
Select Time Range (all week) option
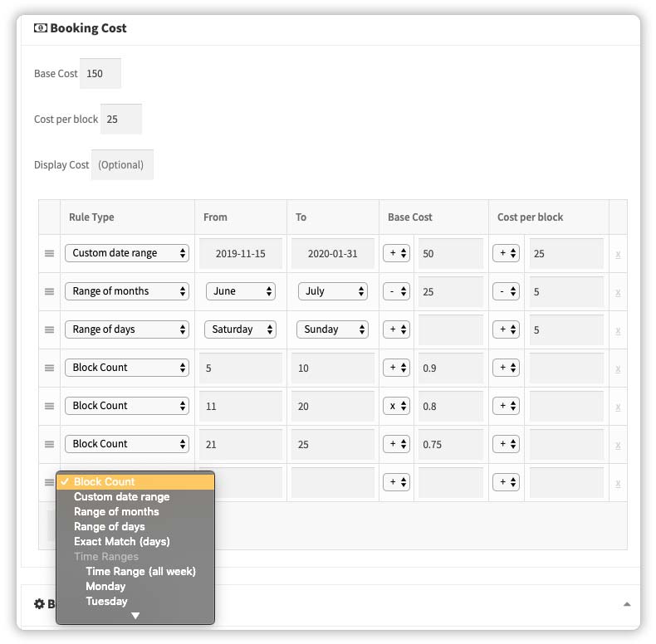(x=135, y=572)
